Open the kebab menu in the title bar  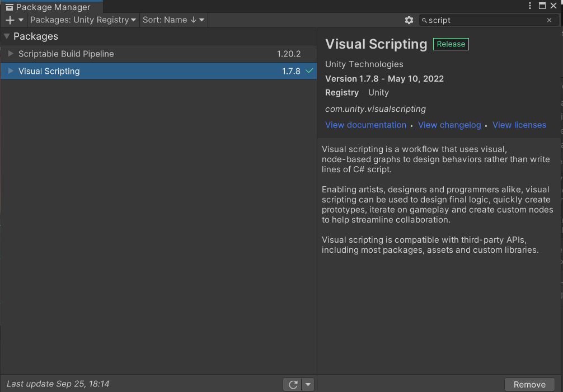click(x=530, y=6)
